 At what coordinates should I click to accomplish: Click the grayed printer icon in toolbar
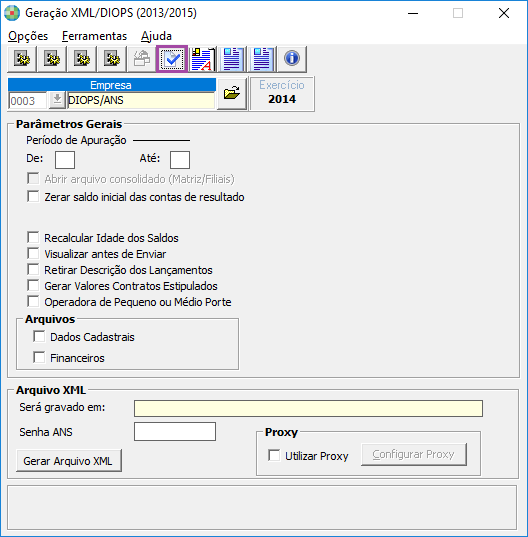(x=142, y=59)
